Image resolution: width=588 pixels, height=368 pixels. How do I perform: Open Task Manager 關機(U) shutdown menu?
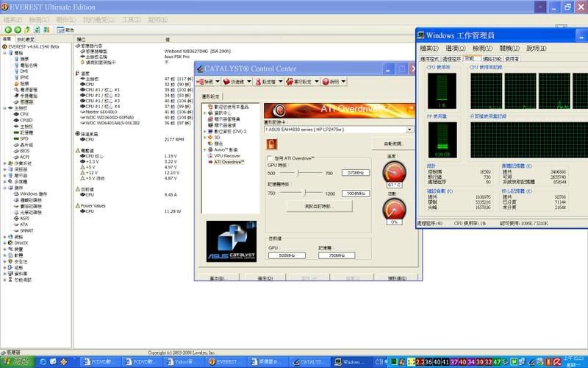pos(509,48)
